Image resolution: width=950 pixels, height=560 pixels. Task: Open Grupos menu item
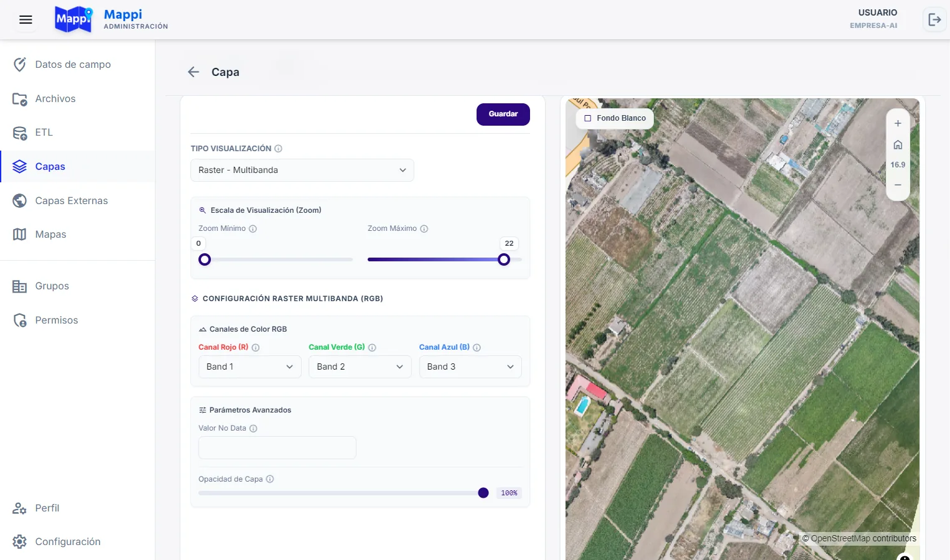click(77, 286)
